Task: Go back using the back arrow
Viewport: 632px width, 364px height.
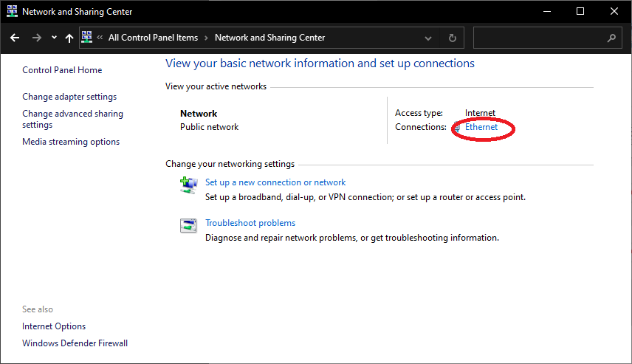Action: (x=15, y=38)
